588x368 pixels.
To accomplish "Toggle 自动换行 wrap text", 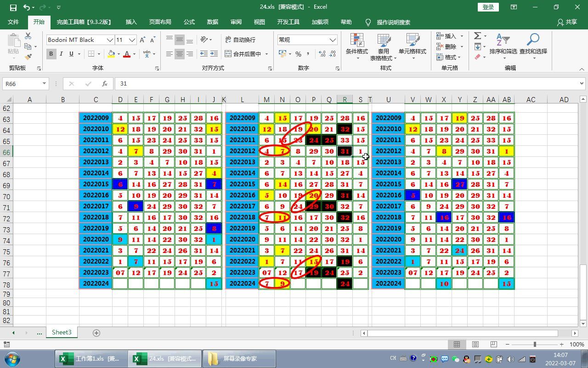I will [240, 40].
